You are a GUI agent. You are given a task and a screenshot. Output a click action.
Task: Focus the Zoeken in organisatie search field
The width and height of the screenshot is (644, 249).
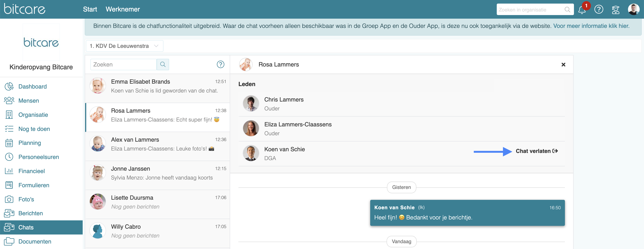530,10
